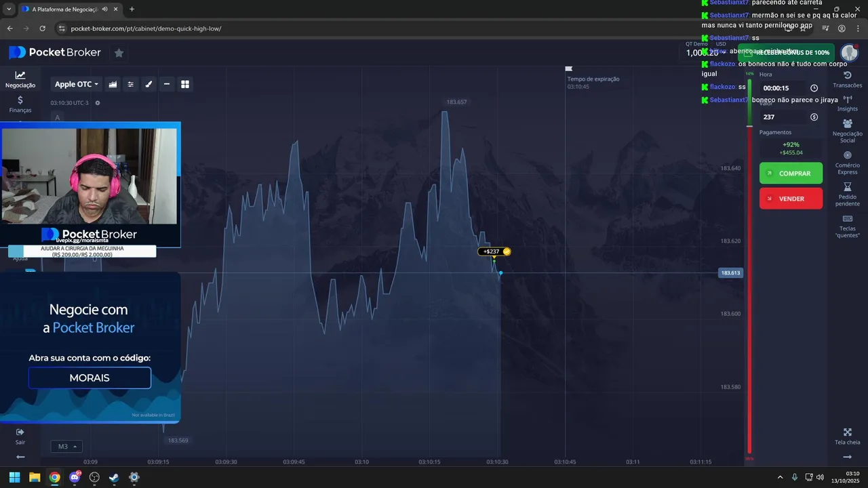Image resolution: width=868 pixels, height=488 pixels.
Task: Click the Sair logout icon
Action: pyautogui.click(x=20, y=436)
